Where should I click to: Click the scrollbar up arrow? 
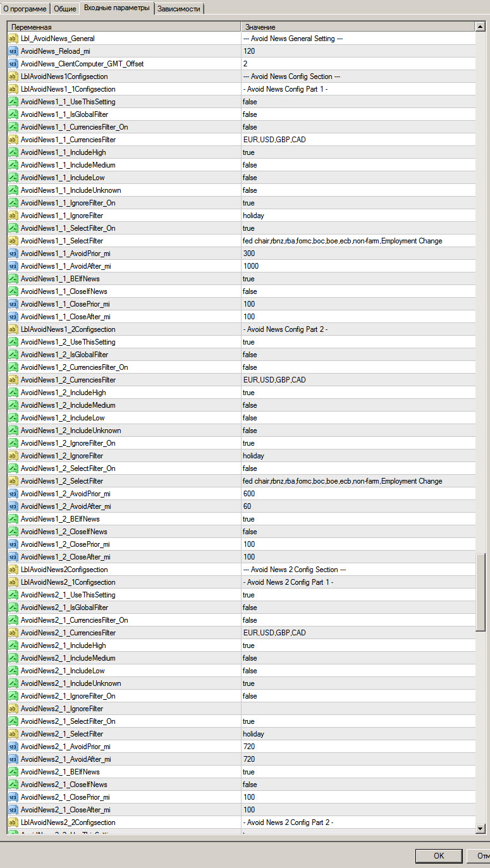point(481,27)
